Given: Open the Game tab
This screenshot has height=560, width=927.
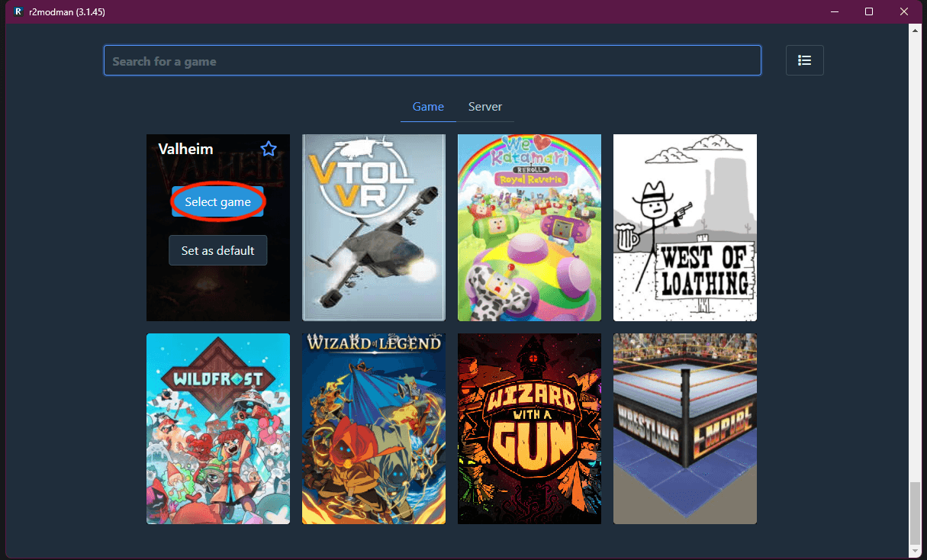Looking at the screenshot, I should [428, 107].
